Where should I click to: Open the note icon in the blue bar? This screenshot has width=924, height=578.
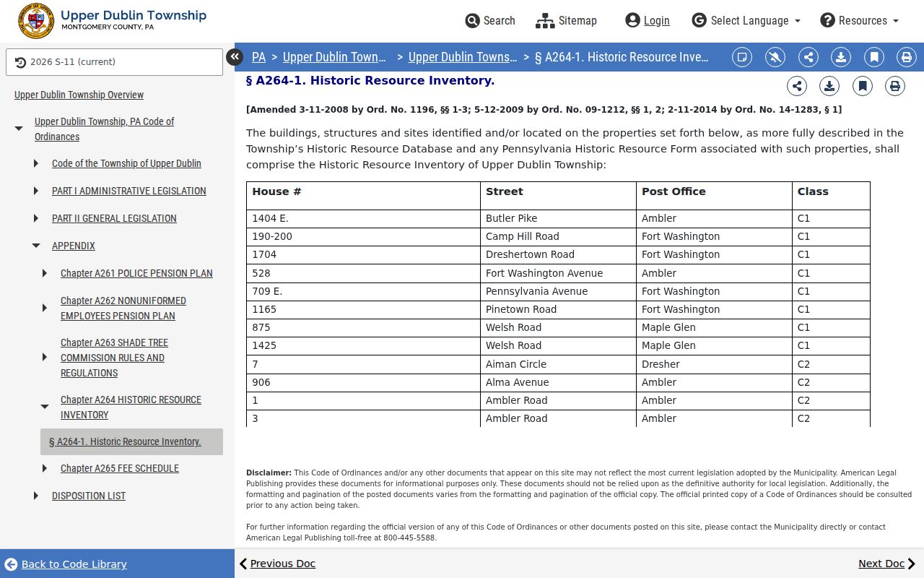click(742, 57)
